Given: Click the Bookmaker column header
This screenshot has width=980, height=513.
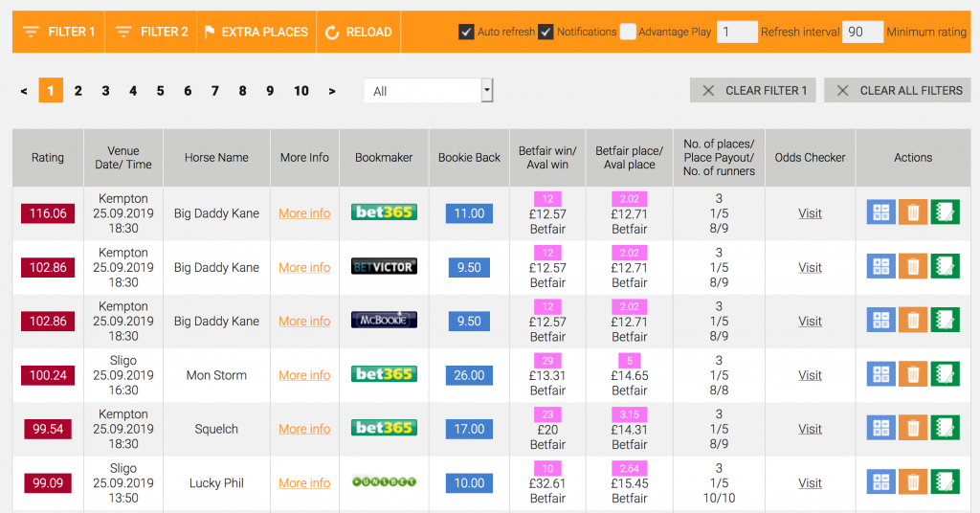Looking at the screenshot, I should [384, 158].
